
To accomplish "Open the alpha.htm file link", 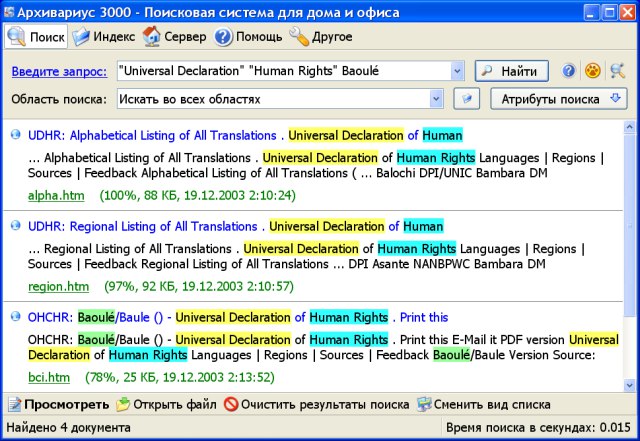I will (56, 196).
